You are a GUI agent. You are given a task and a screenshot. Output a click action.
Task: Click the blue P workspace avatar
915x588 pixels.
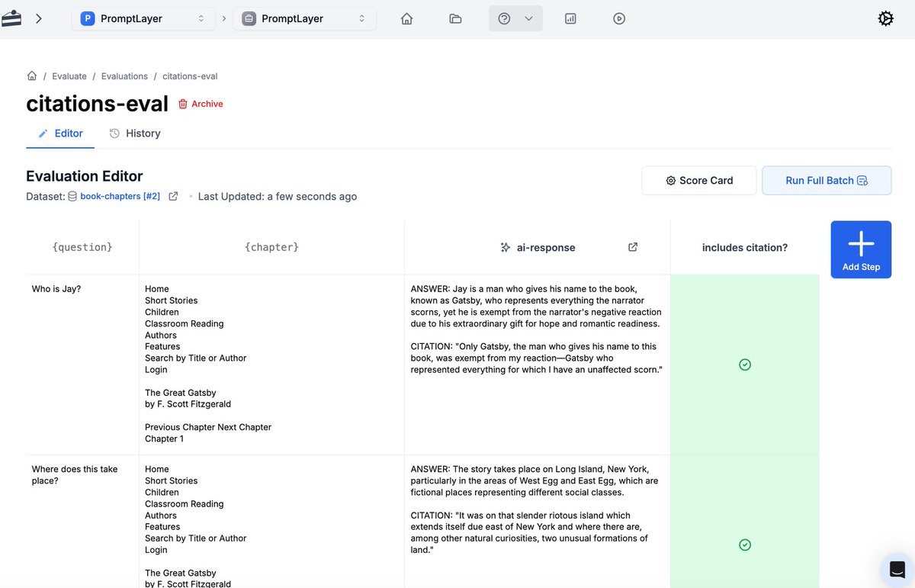coord(88,18)
